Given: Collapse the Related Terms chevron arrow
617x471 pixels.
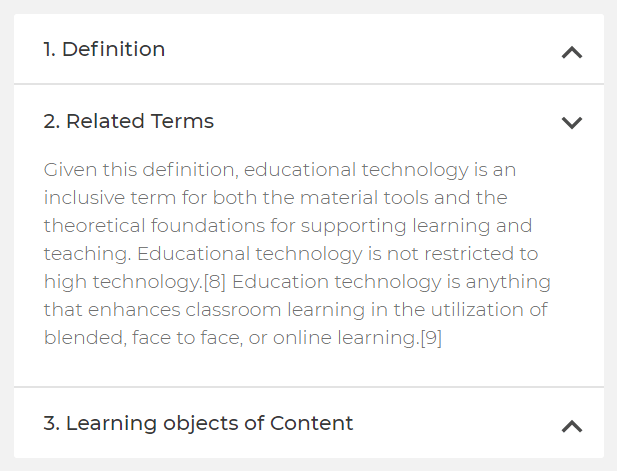Looking at the screenshot, I should [571, 123].
